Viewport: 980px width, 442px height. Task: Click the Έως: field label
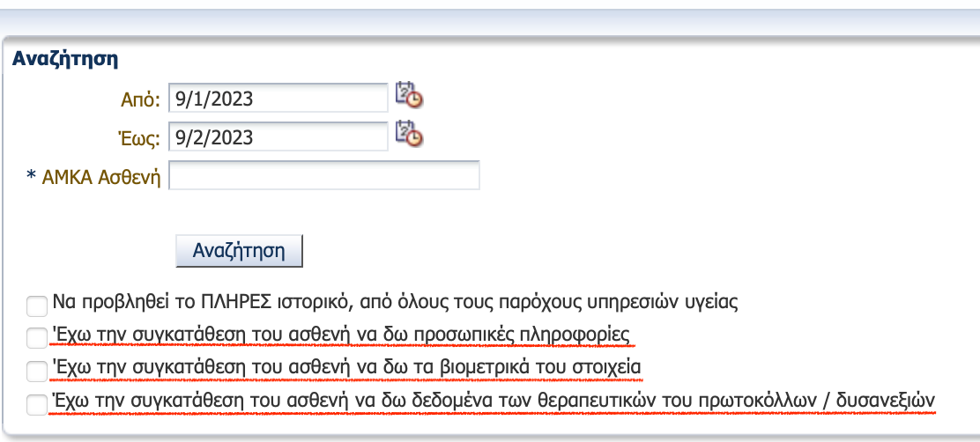(141, 137)
